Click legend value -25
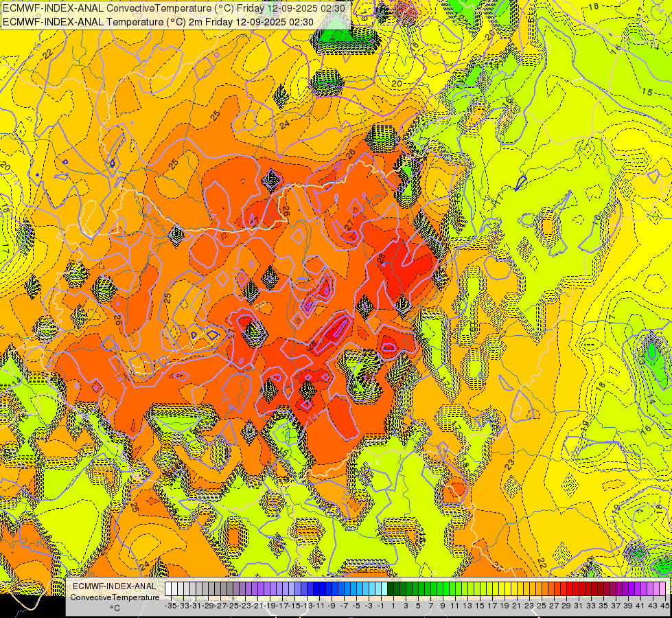 click(233, 606)
